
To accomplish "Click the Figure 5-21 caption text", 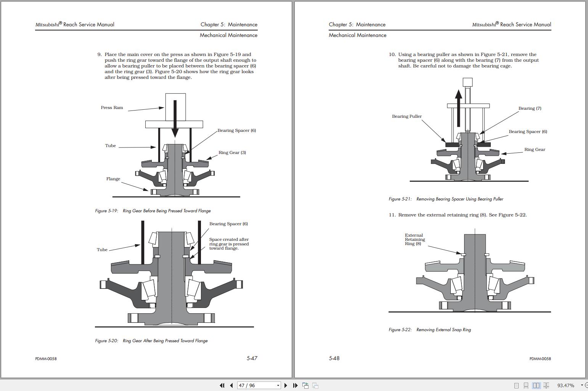I will click(446, 199).
